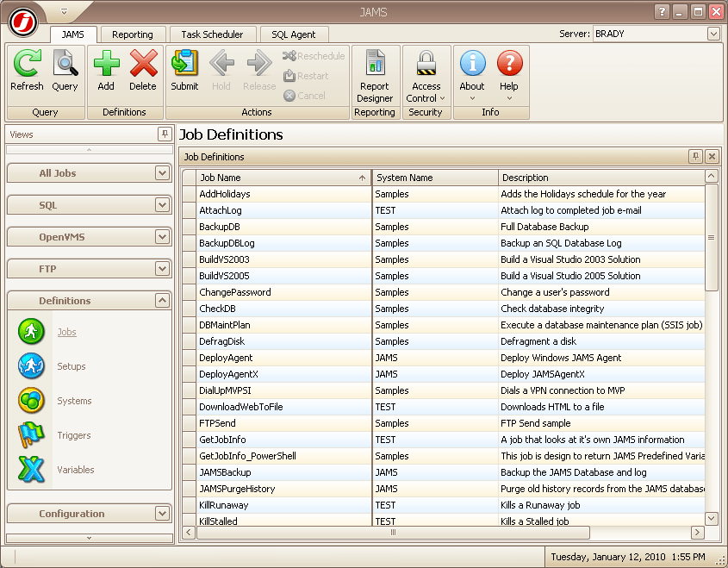
Task: Delete the selected job definition
Action: [x=144, y=63]
